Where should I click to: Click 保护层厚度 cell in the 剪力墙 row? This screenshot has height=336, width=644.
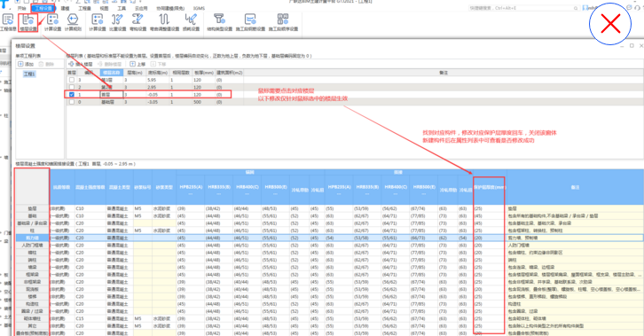[x=489, y=238]
